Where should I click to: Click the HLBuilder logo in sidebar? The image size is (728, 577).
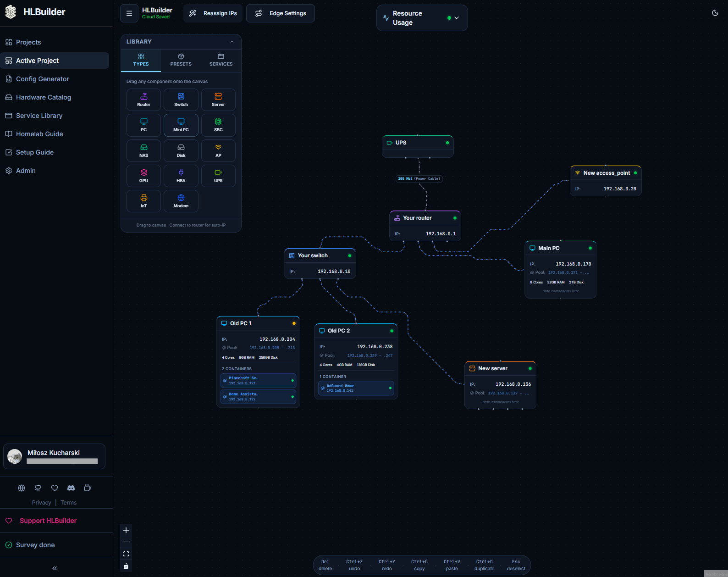tap(35, 12)
